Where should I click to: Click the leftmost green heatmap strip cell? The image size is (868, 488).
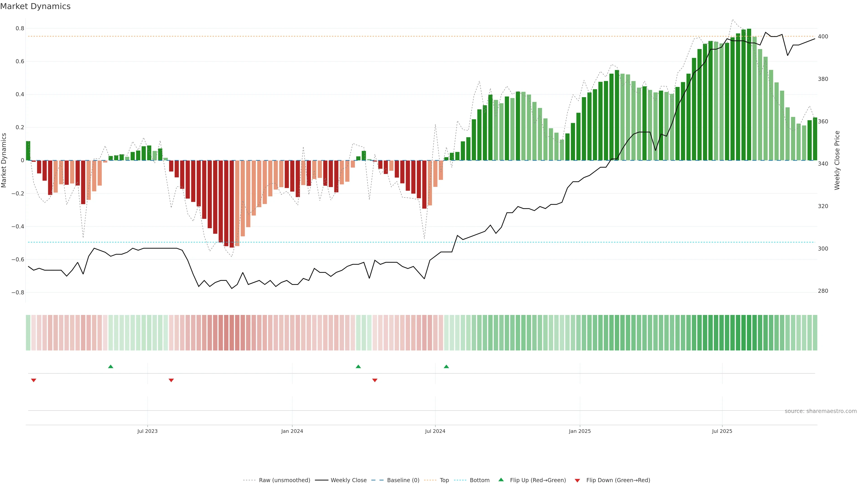(x=28, y=332)
